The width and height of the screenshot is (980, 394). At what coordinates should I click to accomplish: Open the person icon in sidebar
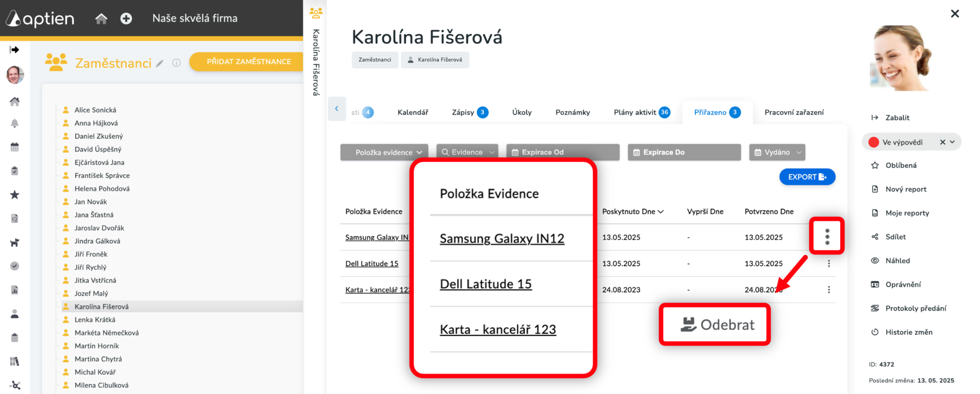click(x=15, y=314)
